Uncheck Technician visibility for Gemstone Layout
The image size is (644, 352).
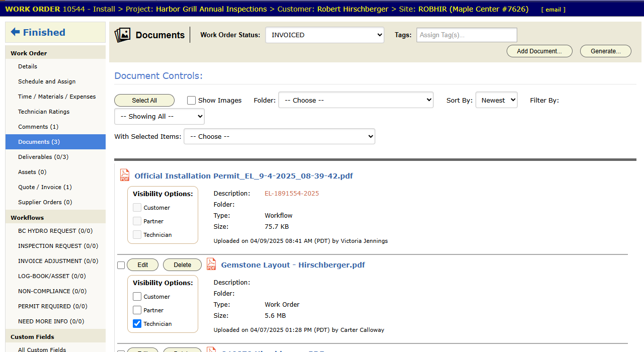click(137, 324)
